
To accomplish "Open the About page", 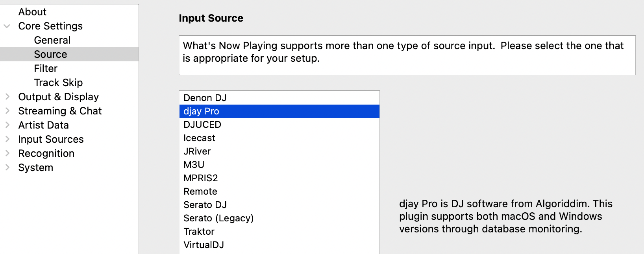I will (32, 12).
